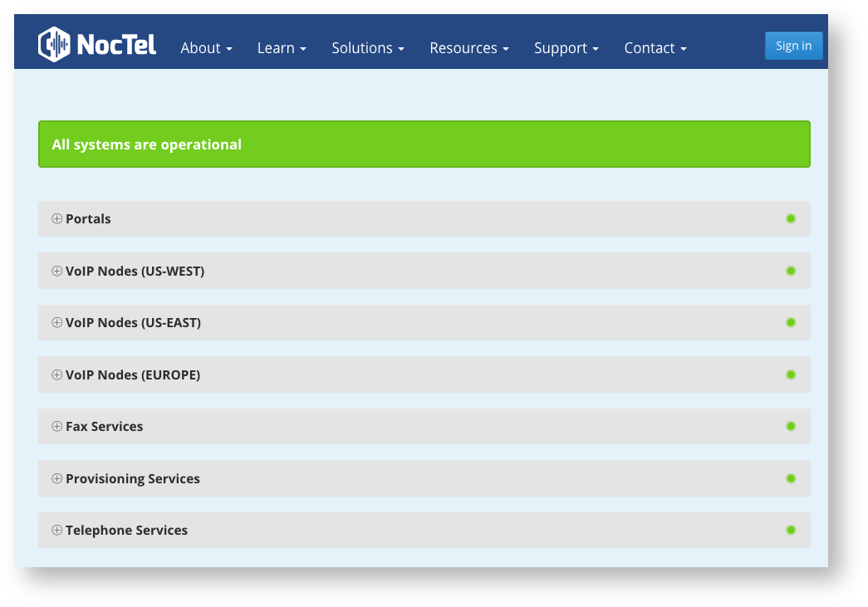The image size is (868, 607).
Task: Open the Solutions navigation menu
Action: tap(367, 48)
